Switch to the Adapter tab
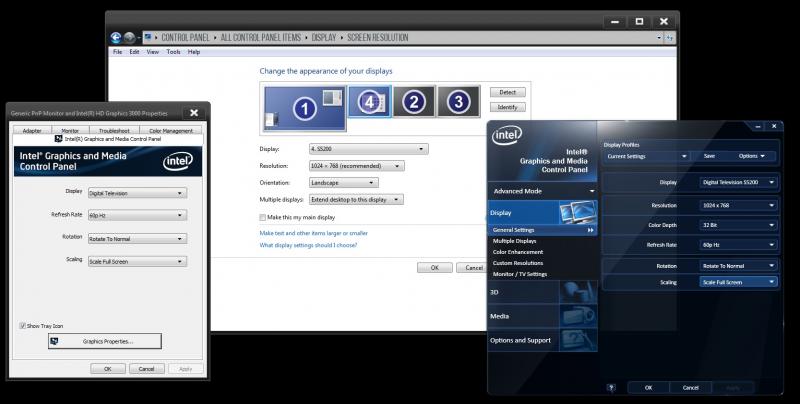This screenshot has height=404, width=800. [x=32, y=131]
